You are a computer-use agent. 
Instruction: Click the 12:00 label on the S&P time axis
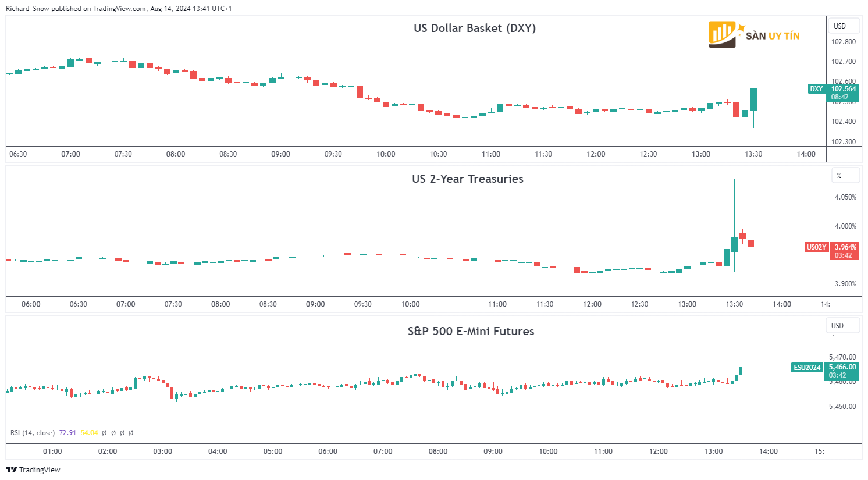658,451
